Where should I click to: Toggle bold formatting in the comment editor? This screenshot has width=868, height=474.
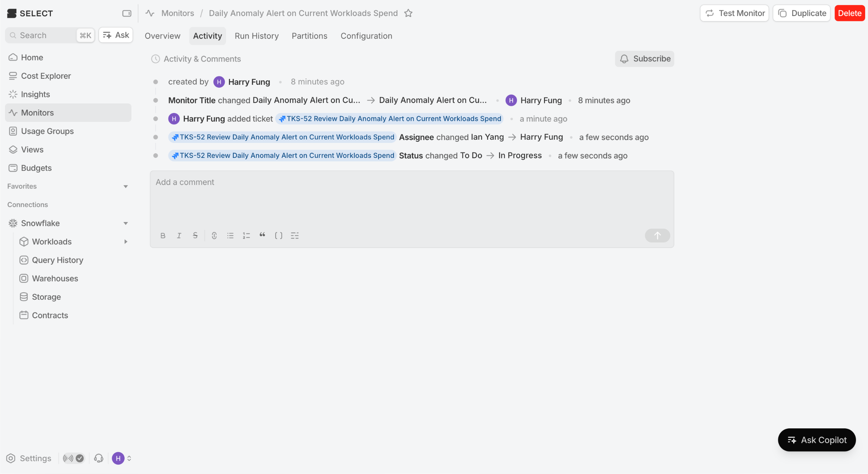163,236
